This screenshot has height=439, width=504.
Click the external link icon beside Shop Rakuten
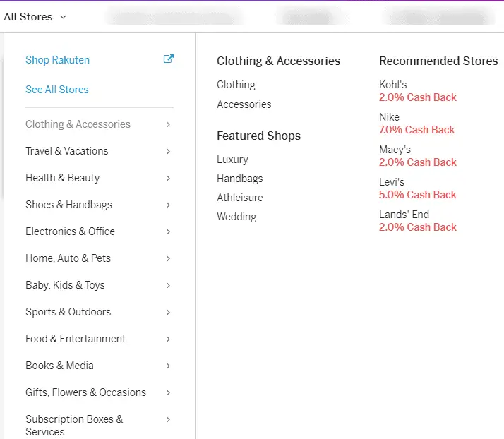(x=169, y=59)
